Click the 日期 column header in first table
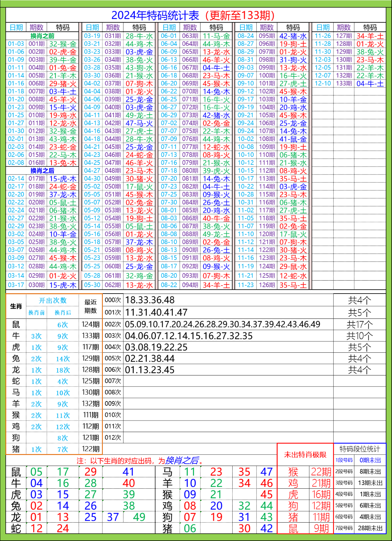392x541 pixels. [x=17, y=27]
